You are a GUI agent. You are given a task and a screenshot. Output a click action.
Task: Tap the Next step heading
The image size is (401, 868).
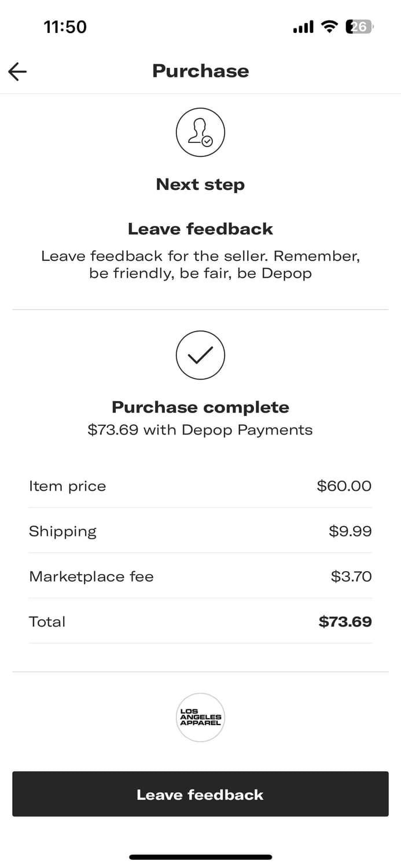pos(200,185)
